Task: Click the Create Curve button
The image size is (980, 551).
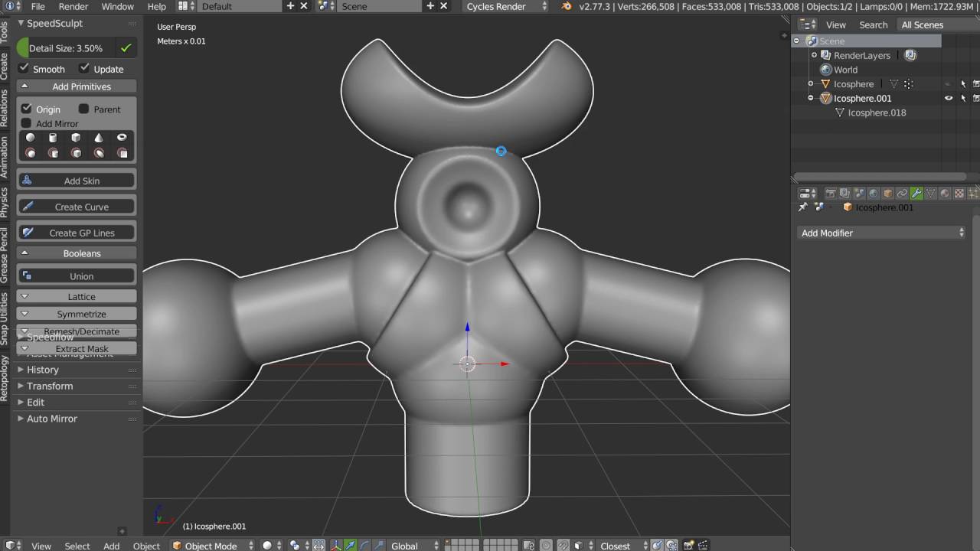Action: 77,207
